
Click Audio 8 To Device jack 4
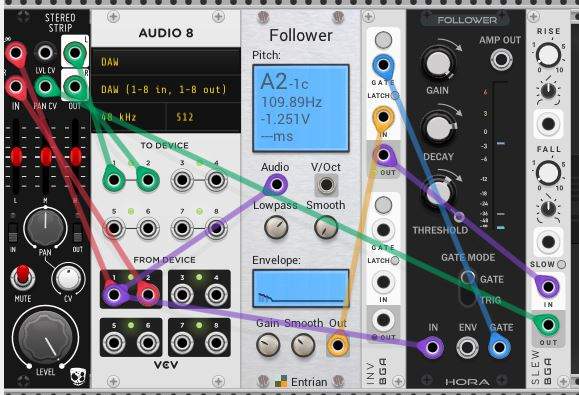click(x=216, y=180)
